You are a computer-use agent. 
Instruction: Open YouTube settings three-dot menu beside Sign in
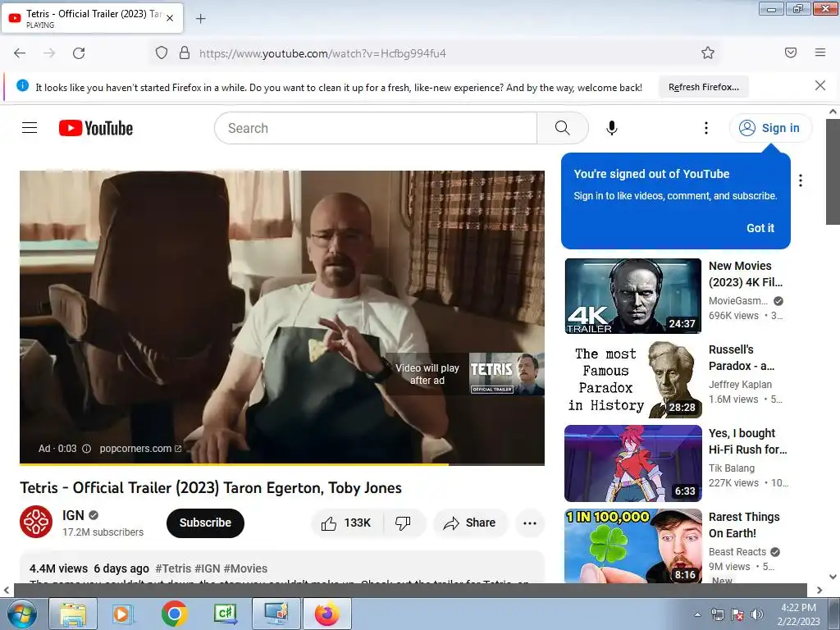coord(706,128)
